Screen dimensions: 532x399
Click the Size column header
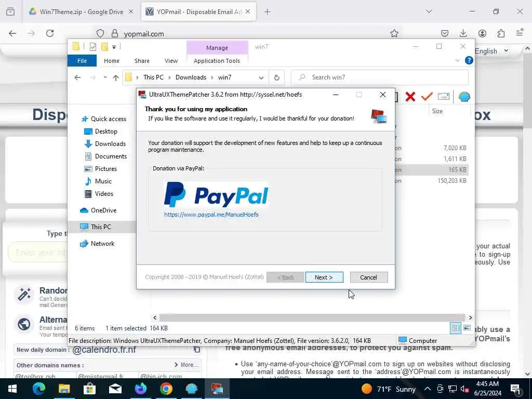437,111
